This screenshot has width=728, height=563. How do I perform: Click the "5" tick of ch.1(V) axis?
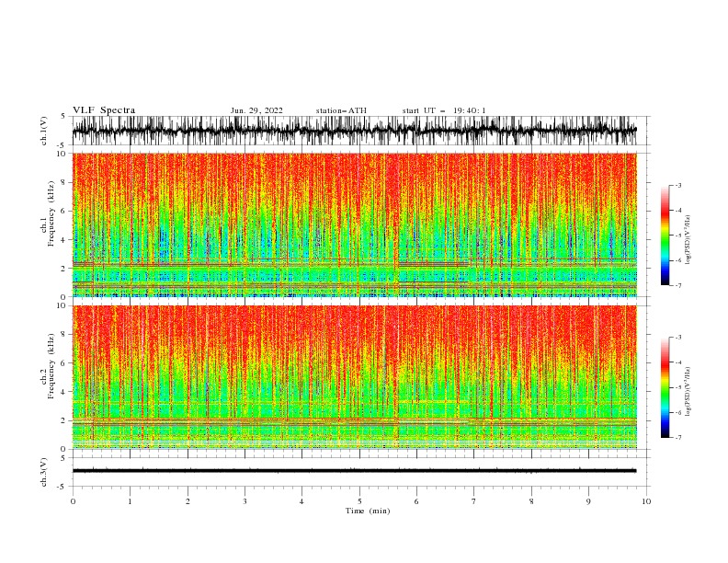[x=63, y=116]
